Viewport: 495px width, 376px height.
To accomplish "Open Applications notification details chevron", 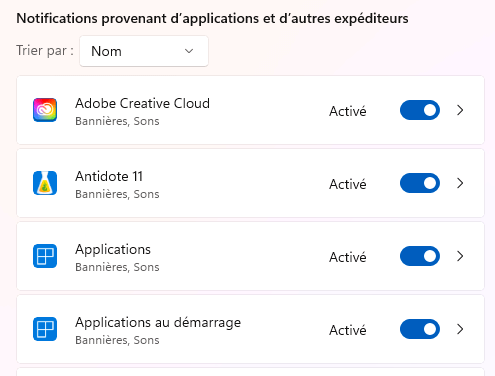I will [460, 256].
